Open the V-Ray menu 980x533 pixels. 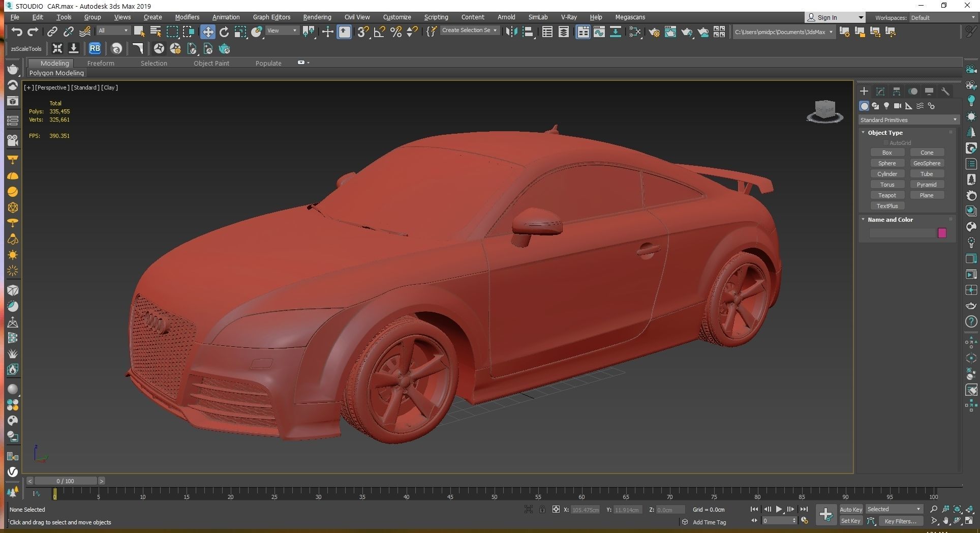pyautogui.click(x=569, y=17)
